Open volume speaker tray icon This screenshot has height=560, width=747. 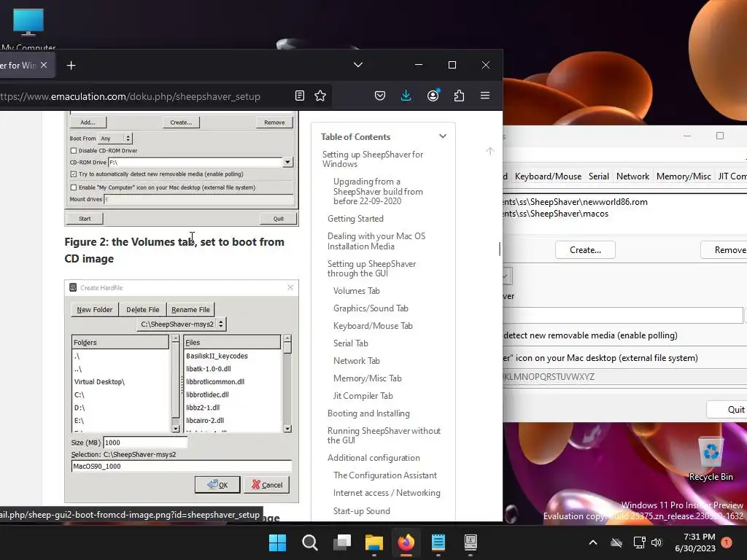[657, 542]
